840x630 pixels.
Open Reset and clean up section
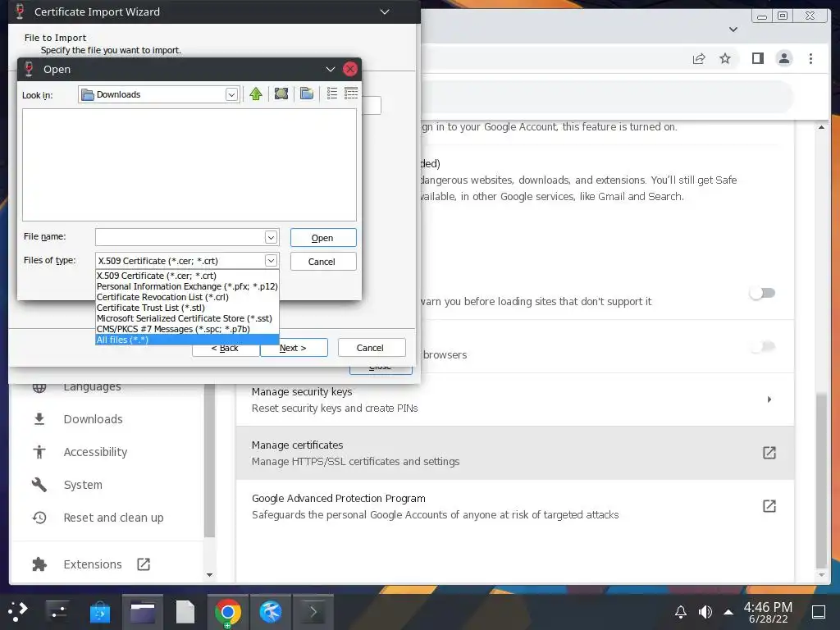(113, 518)
